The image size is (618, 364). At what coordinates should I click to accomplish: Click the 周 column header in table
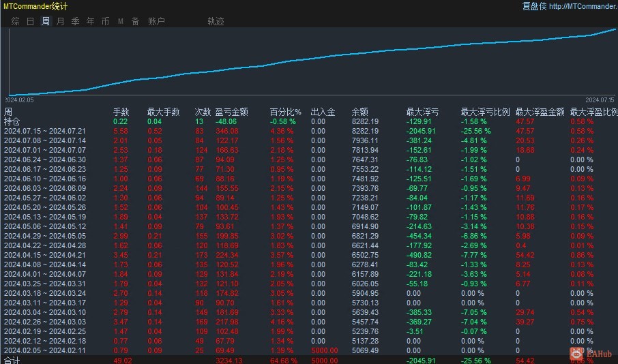[x=8, y=112]
